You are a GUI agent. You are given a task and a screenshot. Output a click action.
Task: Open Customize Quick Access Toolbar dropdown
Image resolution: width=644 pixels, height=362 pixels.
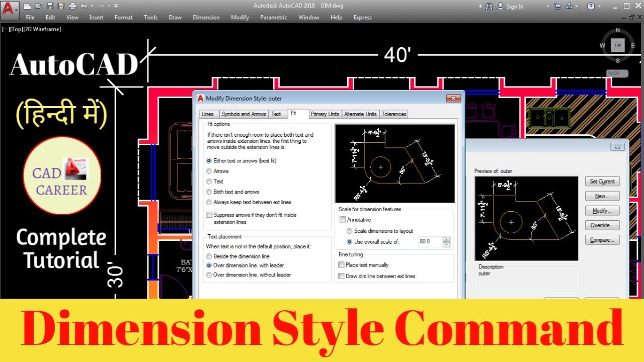pyautogui.click(x=116, y=6)
